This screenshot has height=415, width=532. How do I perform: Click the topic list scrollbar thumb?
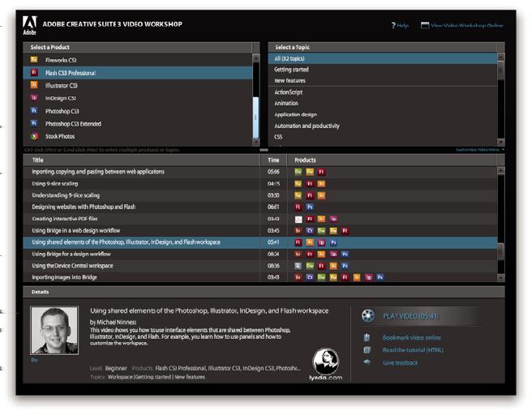(501, 71)
